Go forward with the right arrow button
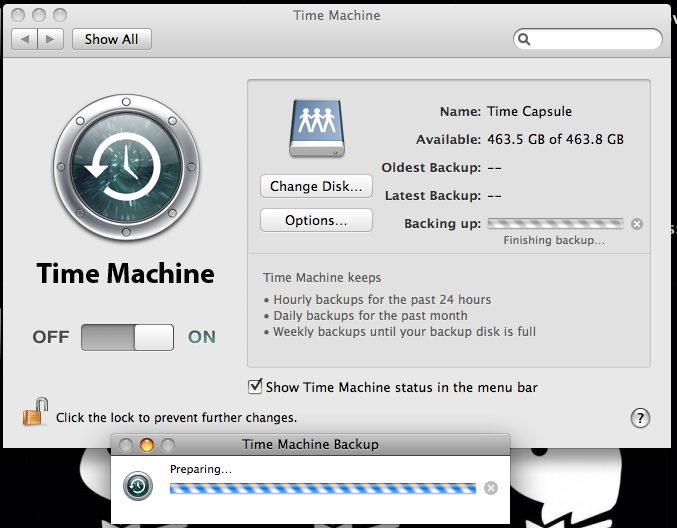 point(51,39)
